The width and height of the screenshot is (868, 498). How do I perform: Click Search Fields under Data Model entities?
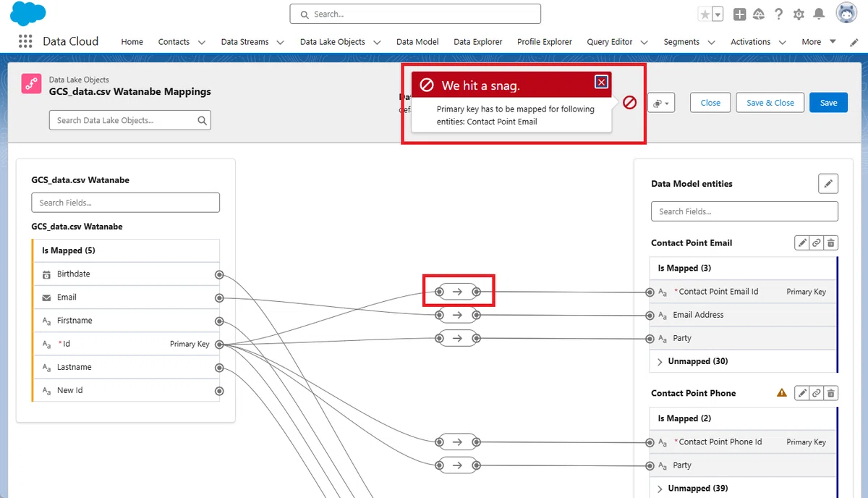pyautogui.click(x=745, y=211)
